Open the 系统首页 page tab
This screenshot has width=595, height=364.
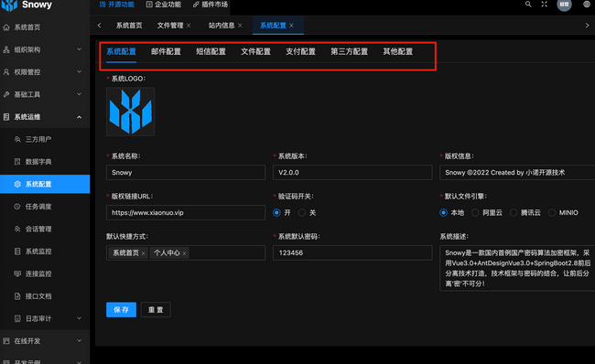point(129,26)
